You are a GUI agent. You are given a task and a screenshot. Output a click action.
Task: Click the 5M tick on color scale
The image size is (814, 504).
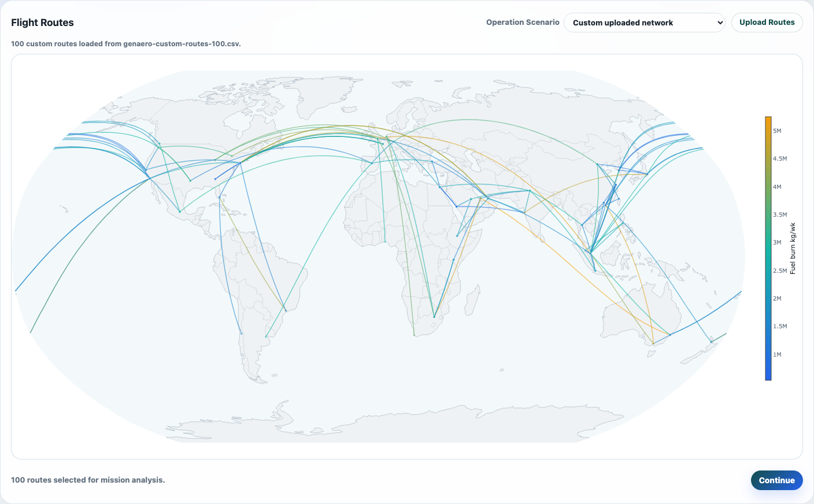(777, 131)
